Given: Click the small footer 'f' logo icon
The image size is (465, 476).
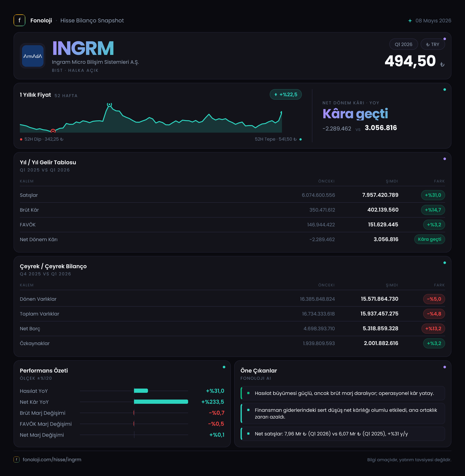Looking at the screenshot, I should click(x=16, y=460).
